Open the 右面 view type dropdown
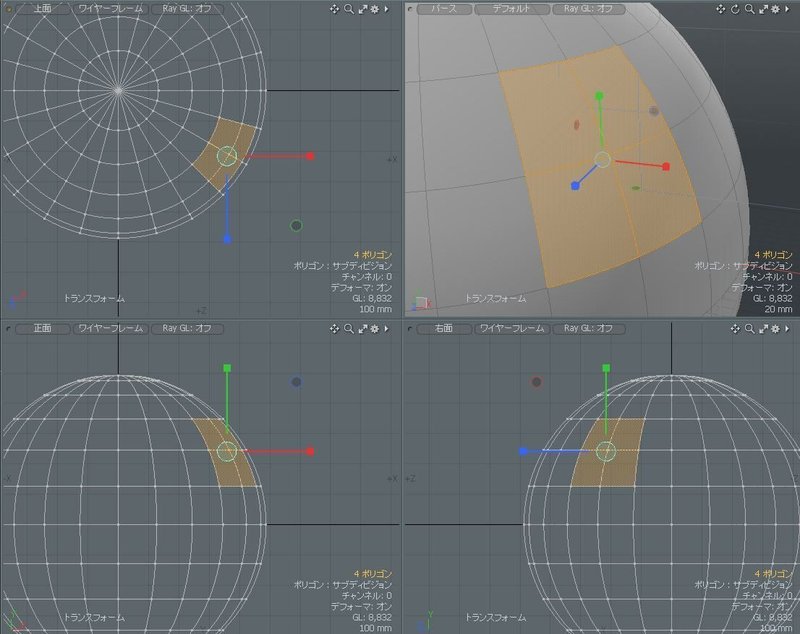This screenshot has width=800, height=634. (x=443, y=328)
